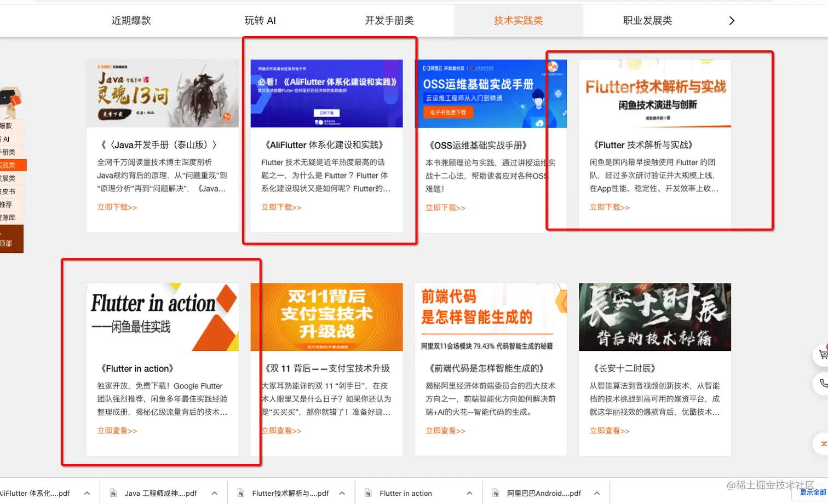Select the 技术实践类 tab

tap(519, 21)
